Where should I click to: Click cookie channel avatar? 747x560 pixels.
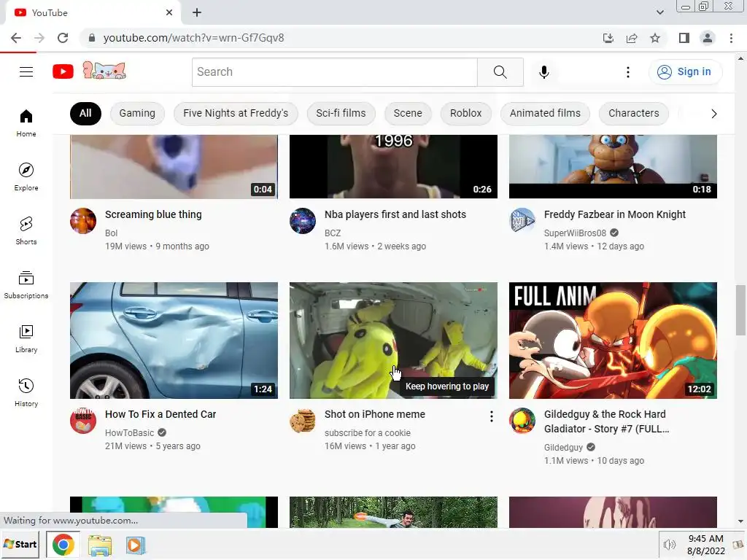[303, 421]
